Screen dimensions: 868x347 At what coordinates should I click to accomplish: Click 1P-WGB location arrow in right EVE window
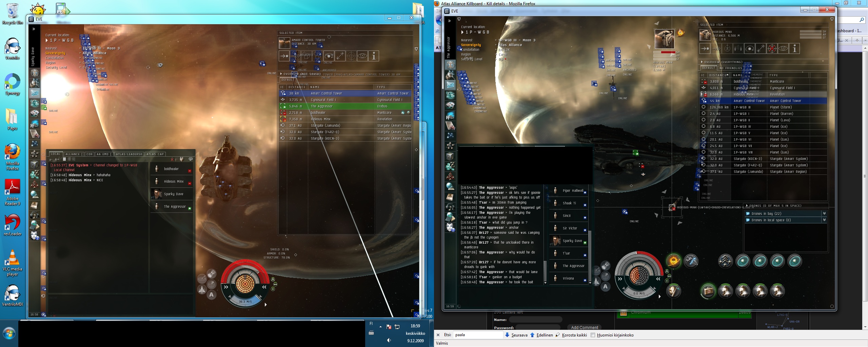pos(462,32)
